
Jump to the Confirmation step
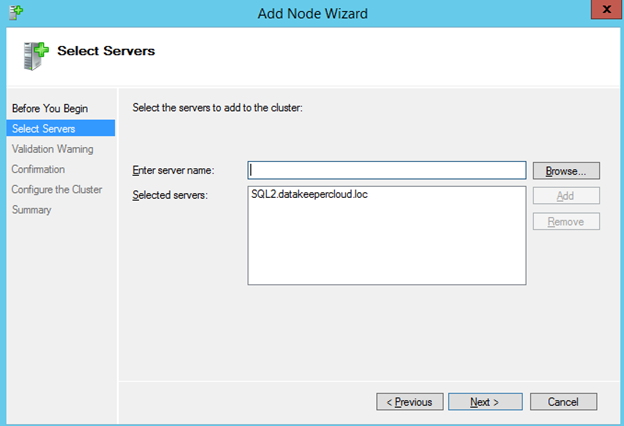[38, 169]
